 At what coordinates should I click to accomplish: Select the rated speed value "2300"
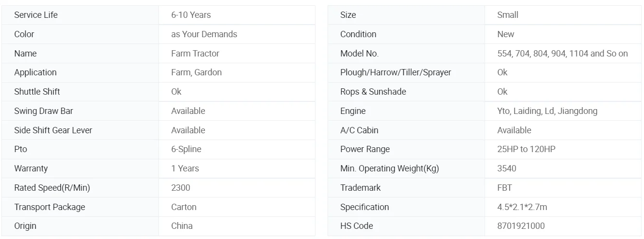tap(181, 188)
